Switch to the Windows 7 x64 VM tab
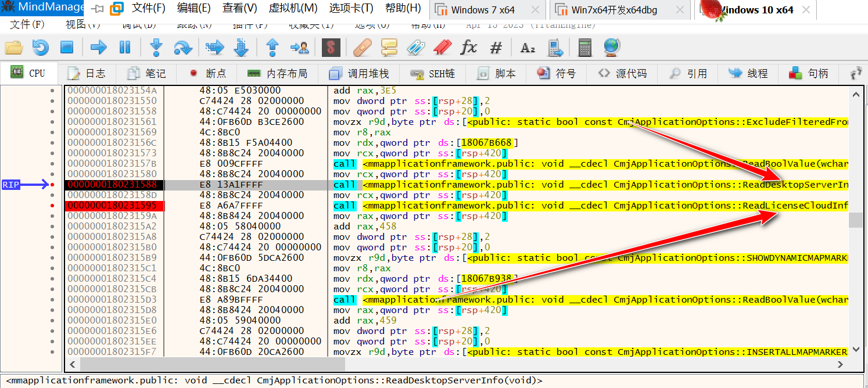 487,10
